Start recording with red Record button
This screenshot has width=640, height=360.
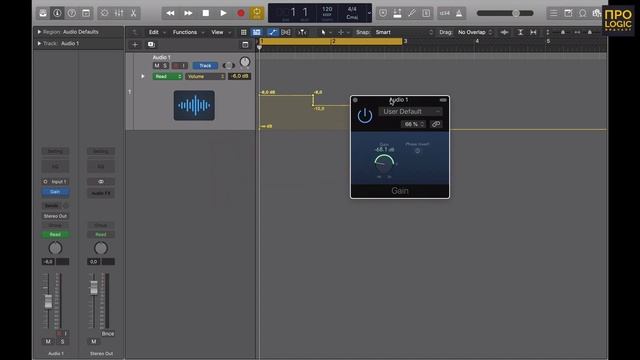pos(241,13)
